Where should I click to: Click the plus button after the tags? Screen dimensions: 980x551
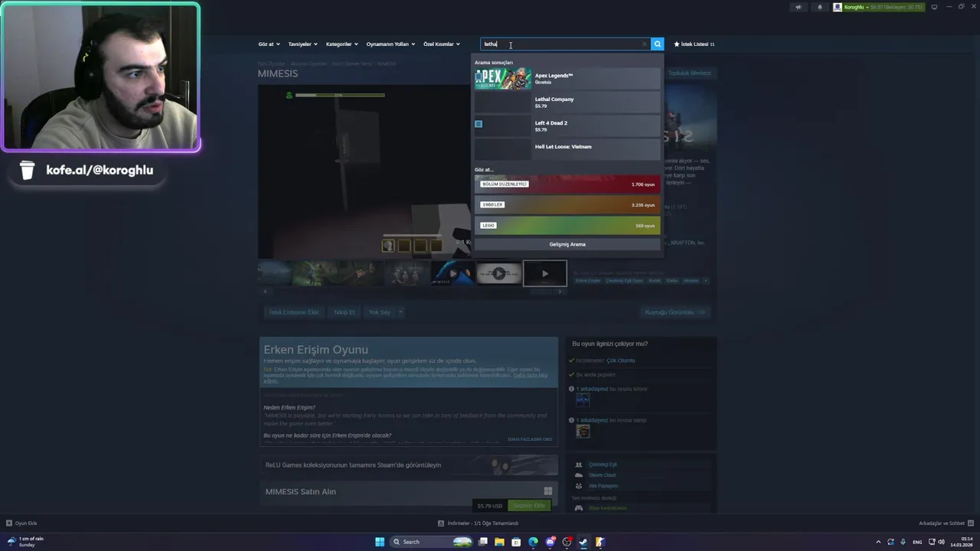pos(706,281)
